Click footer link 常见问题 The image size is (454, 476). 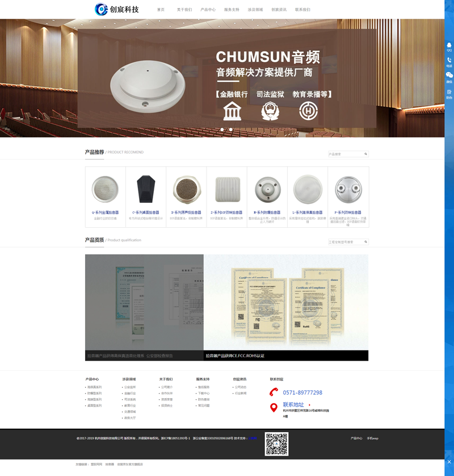[204, 406]
